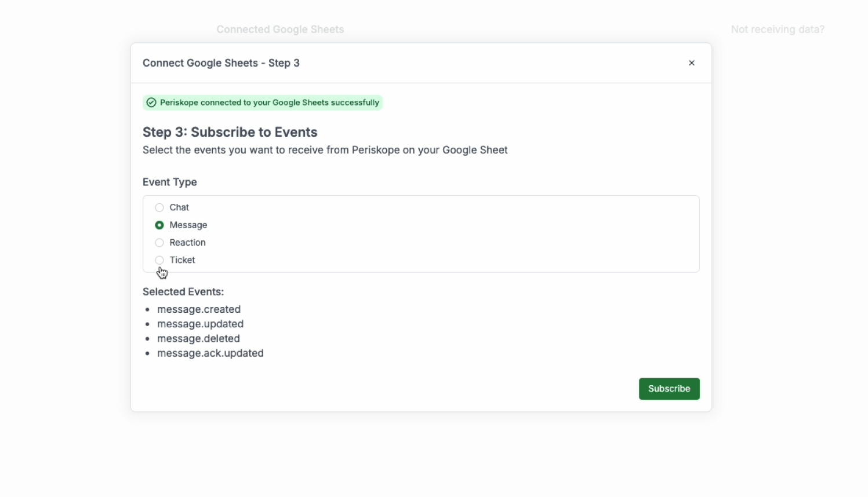The height and width of the screenshot is (497, 868).
Task: Click the Periskope connected successfully banner text
Action: coord(270,103)
